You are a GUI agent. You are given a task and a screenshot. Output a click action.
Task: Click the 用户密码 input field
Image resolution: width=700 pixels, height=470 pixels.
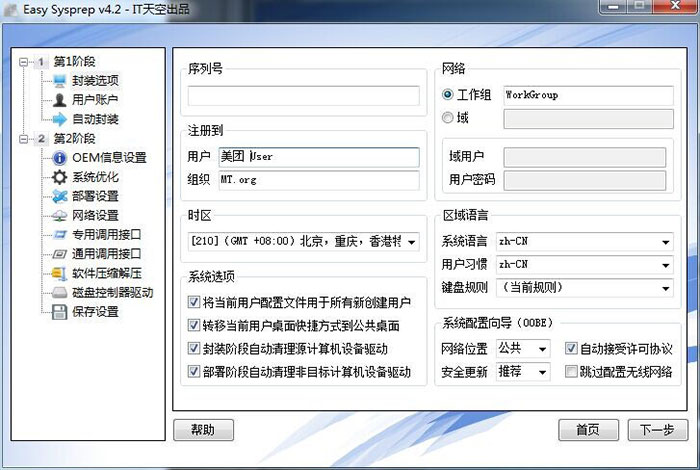[584, 180]
